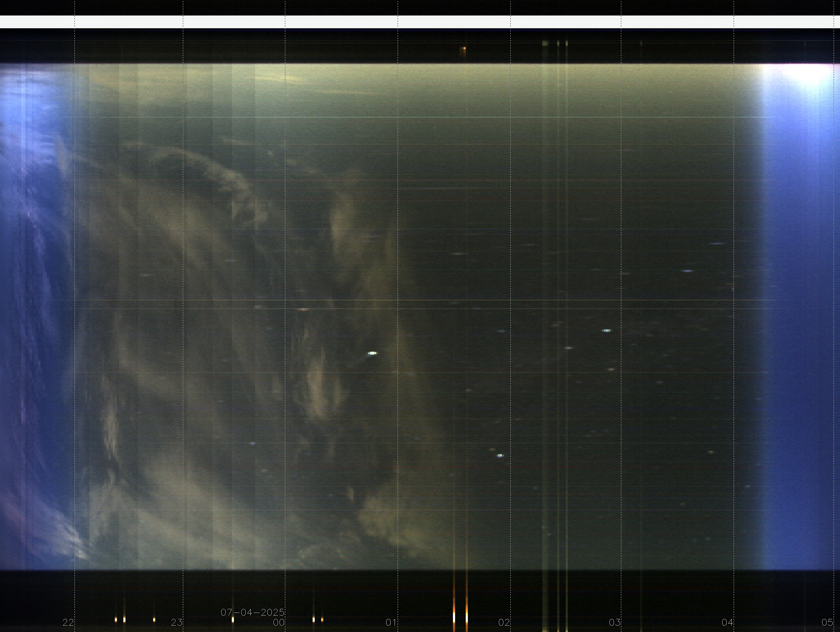The width and height of the screenshot is (840, 632).
Task: Select the 22 hour label
Action: pos(68,623)
